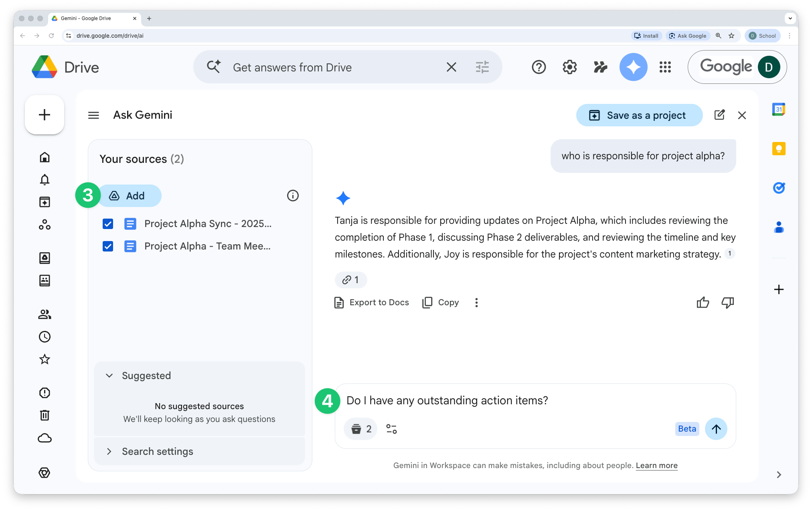Click thumbs down on Gemini response
The height and width of the screenshot is (511, 812).
727,302
